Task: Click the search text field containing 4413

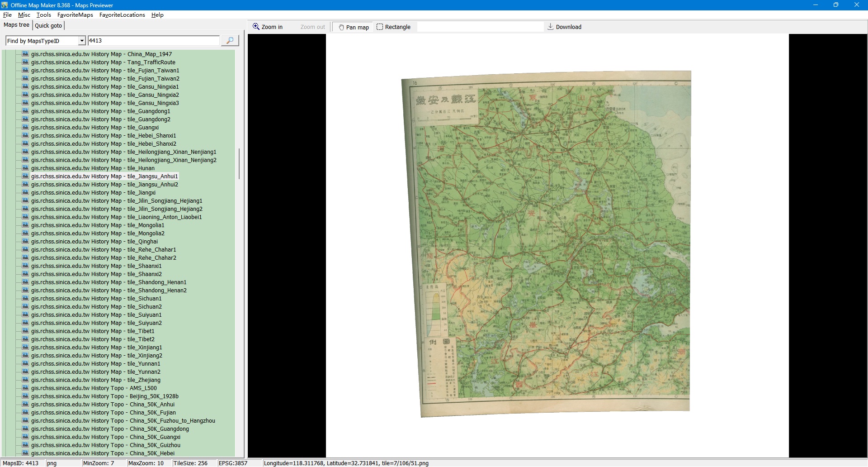Action: [153, 41]
